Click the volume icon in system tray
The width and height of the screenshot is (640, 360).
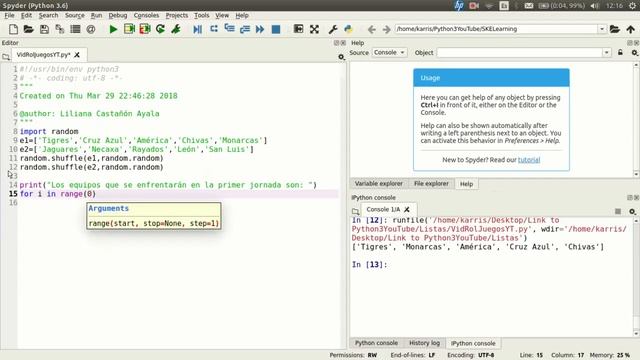(595, 5)
